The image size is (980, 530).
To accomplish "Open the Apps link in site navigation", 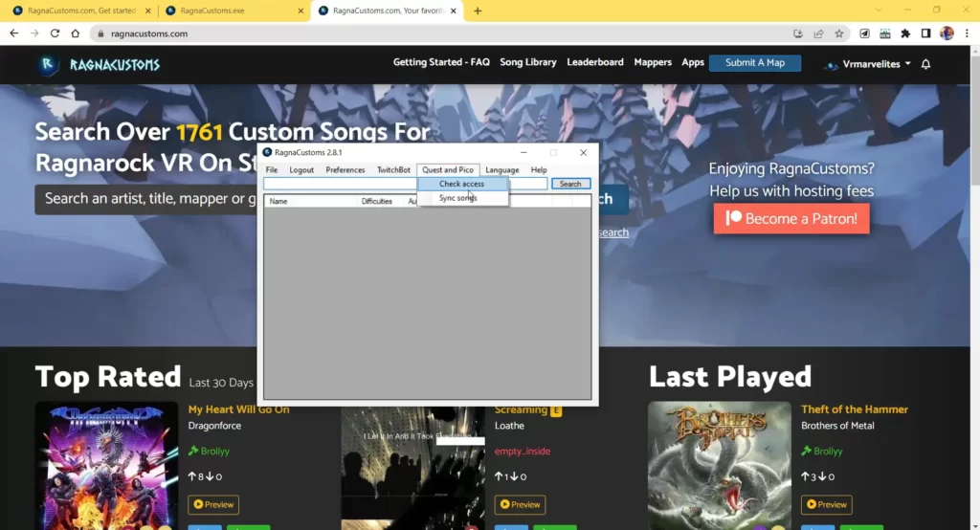I will (693, 62).
